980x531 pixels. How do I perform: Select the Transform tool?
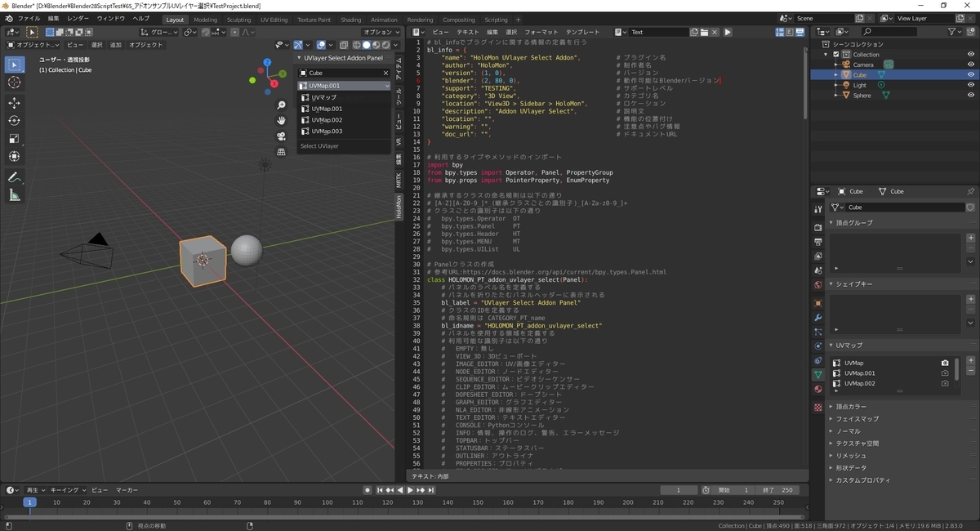click(x=14, y=157)
